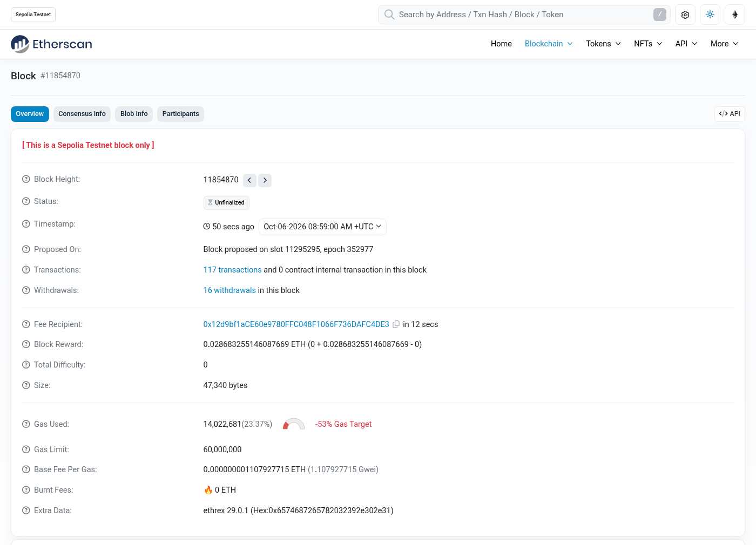Toggle the light/dark theme sun icon

[710, 15]
